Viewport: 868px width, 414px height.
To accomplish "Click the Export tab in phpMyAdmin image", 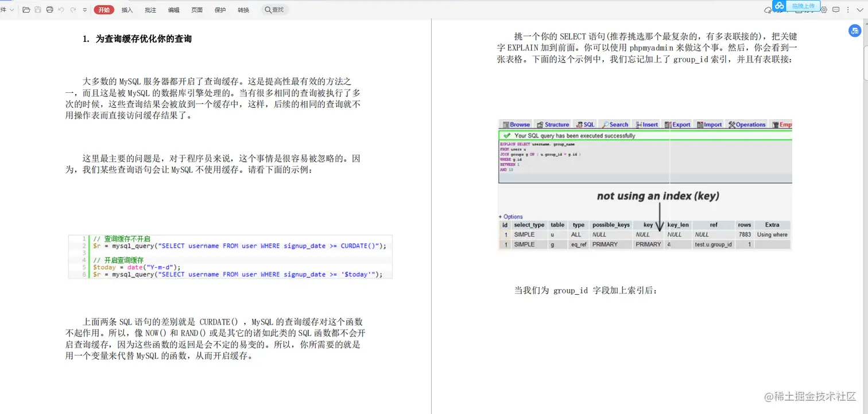I will [677, 124].
